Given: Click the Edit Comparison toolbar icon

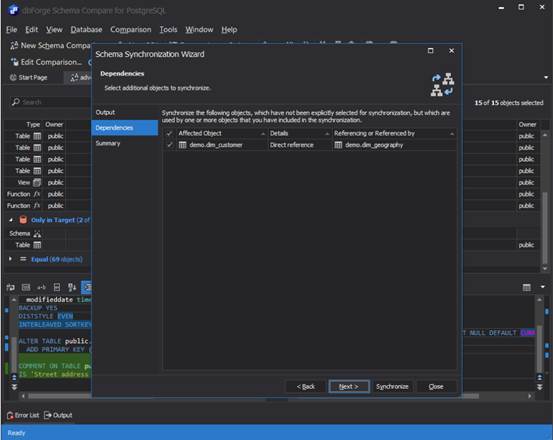Looking at the screenshot, I should pos(14,62).
